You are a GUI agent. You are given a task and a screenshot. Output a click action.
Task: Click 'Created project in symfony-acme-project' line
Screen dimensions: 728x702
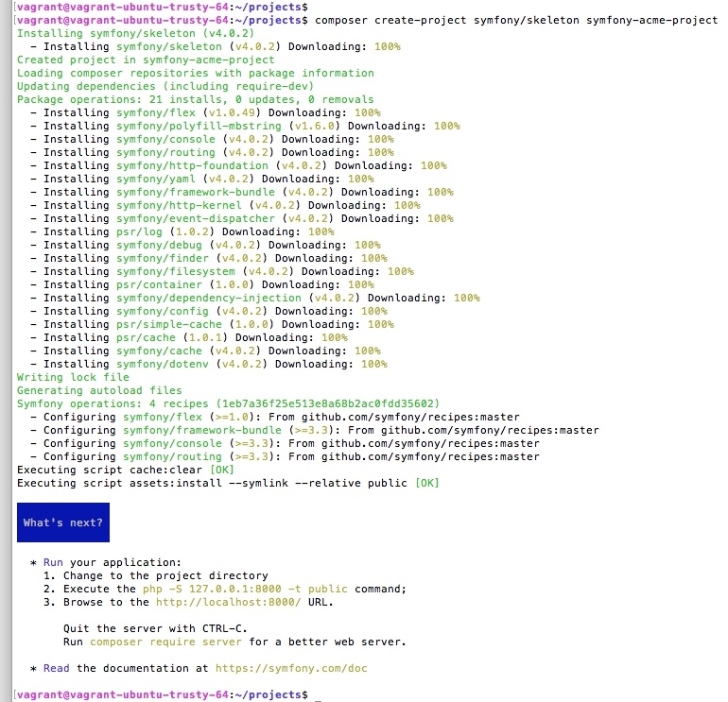(x=146, y=60)
